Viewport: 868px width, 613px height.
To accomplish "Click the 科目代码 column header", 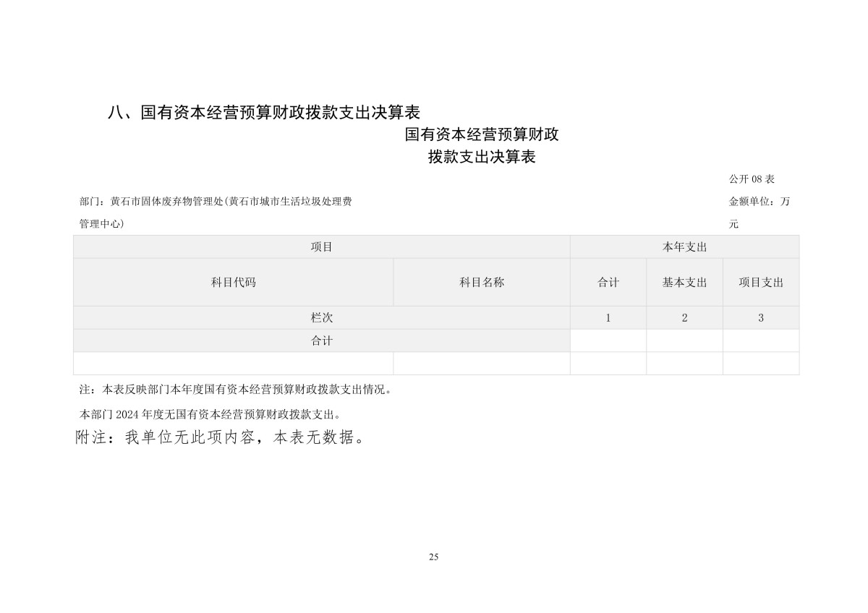I will point(233,283).
